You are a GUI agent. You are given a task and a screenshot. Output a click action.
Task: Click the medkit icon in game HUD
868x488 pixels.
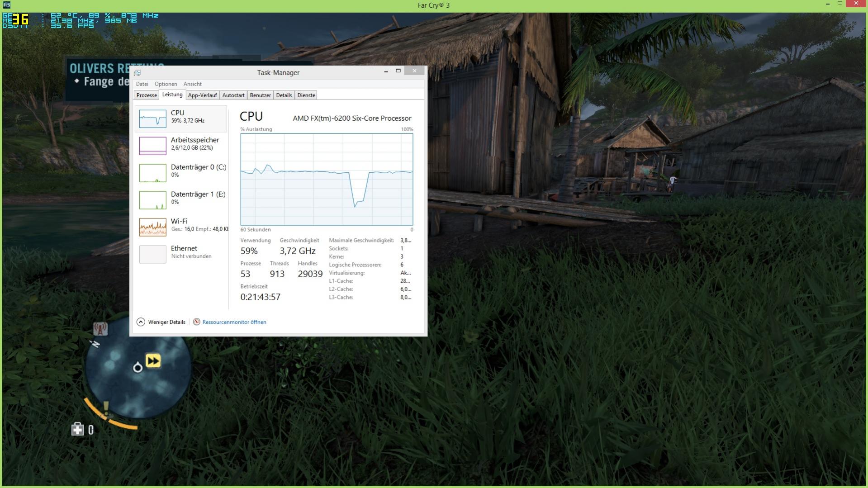(x=77, y=429)
